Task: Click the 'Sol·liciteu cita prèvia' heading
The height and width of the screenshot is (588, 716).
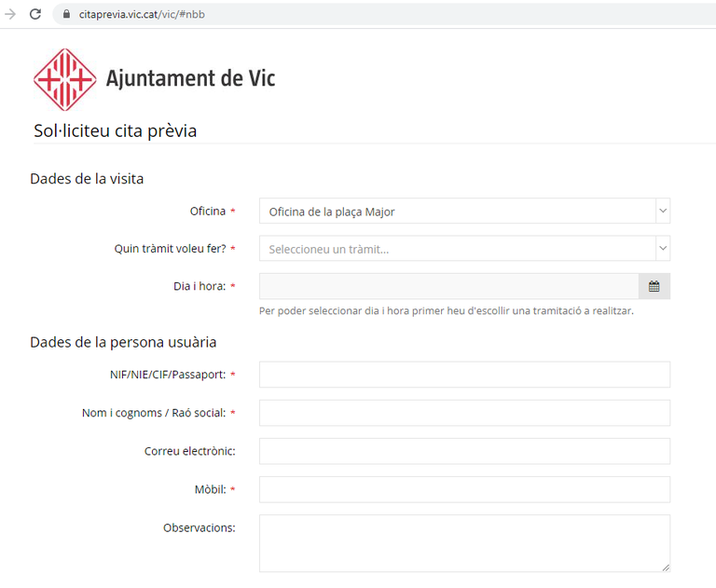Action: point(115,130)
